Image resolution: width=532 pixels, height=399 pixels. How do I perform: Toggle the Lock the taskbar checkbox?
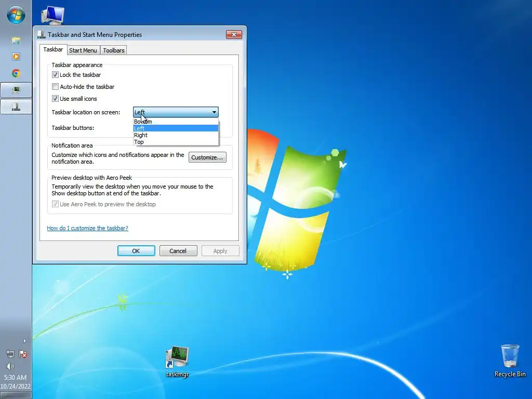click(x=55, y=75)
